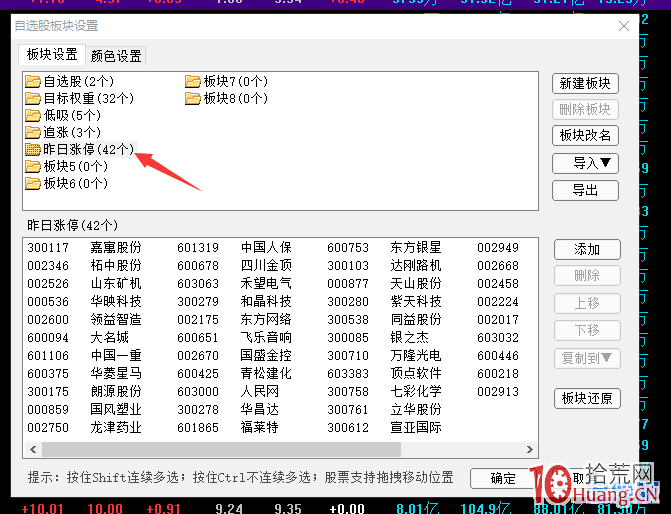The height and width of the screenshot is (514, 671).
Task: Select stock 和晶科技 in the list
Action: [266, 301]
